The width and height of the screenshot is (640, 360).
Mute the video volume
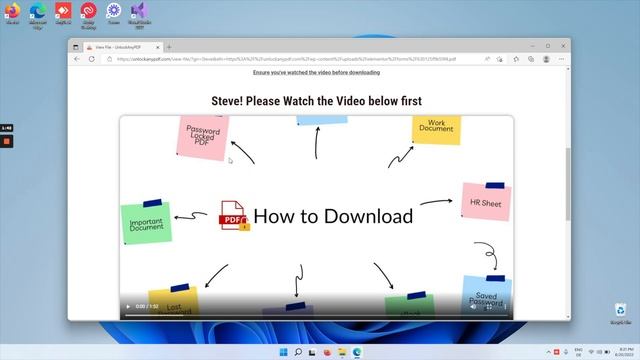[x=473, y=307]
